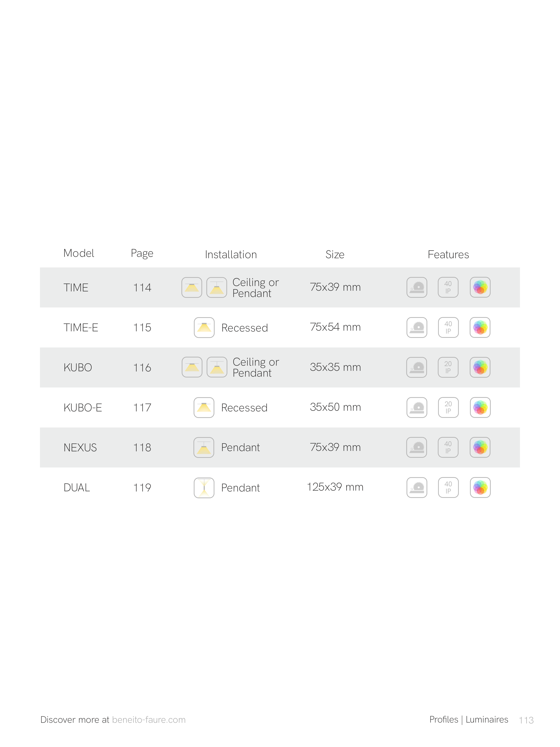
Task: Click the color wheel icon in NEXUS row
Action: click(x=480, y=447)
